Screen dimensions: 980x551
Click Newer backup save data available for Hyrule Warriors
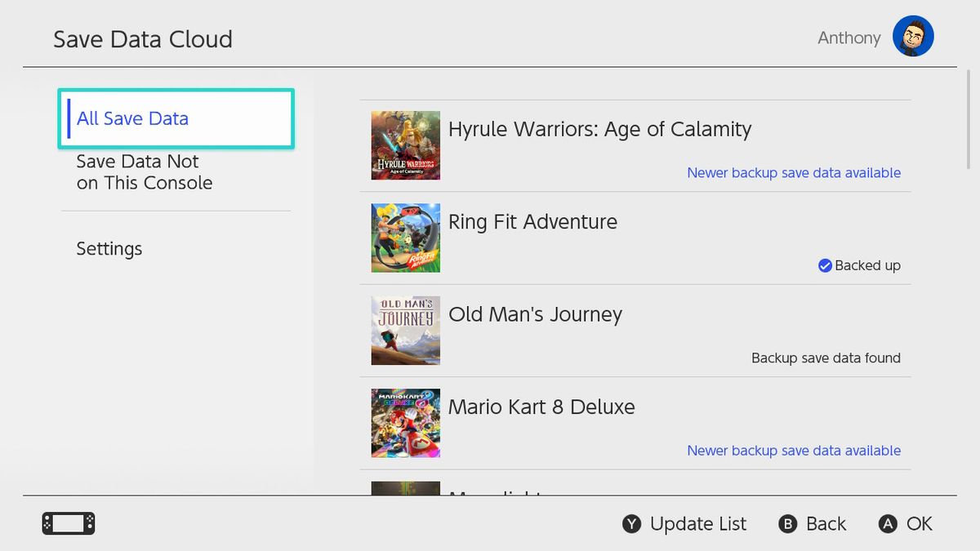793,172
